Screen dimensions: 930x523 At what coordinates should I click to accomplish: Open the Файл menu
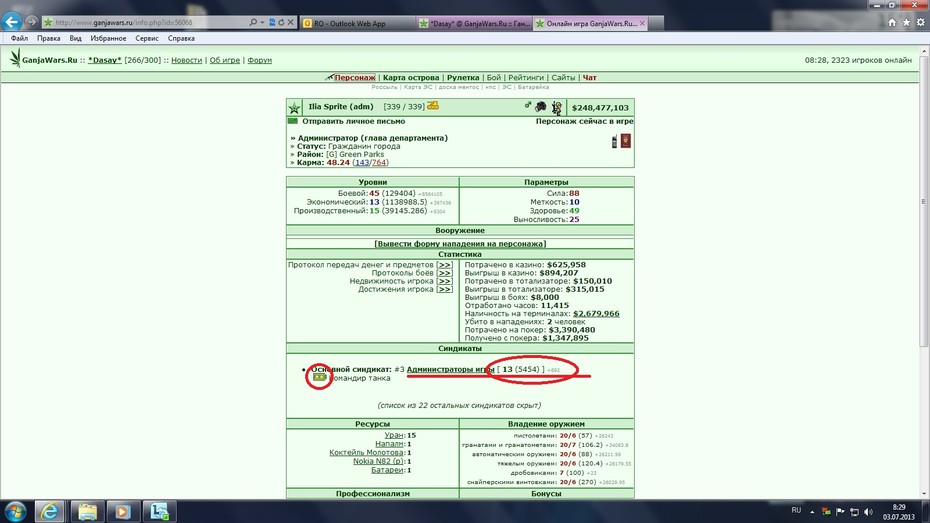tap(19, 38)
